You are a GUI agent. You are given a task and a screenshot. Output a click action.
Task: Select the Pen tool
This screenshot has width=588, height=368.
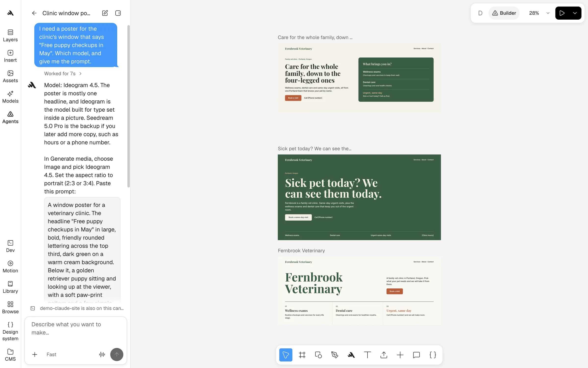click(335, 355)
